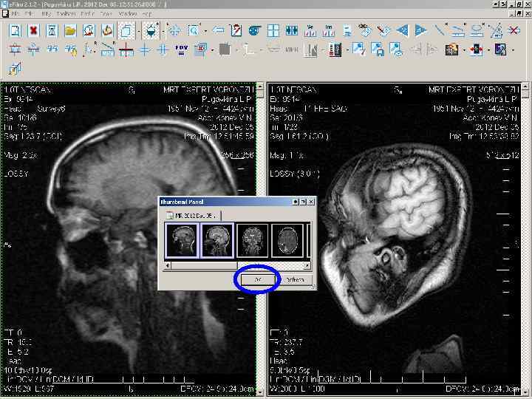Image resolution: width=532 pixels, height=399 pixels.
Task: Click Refresh in the Thumbnail Panel
Action: [x=295, y=279]
